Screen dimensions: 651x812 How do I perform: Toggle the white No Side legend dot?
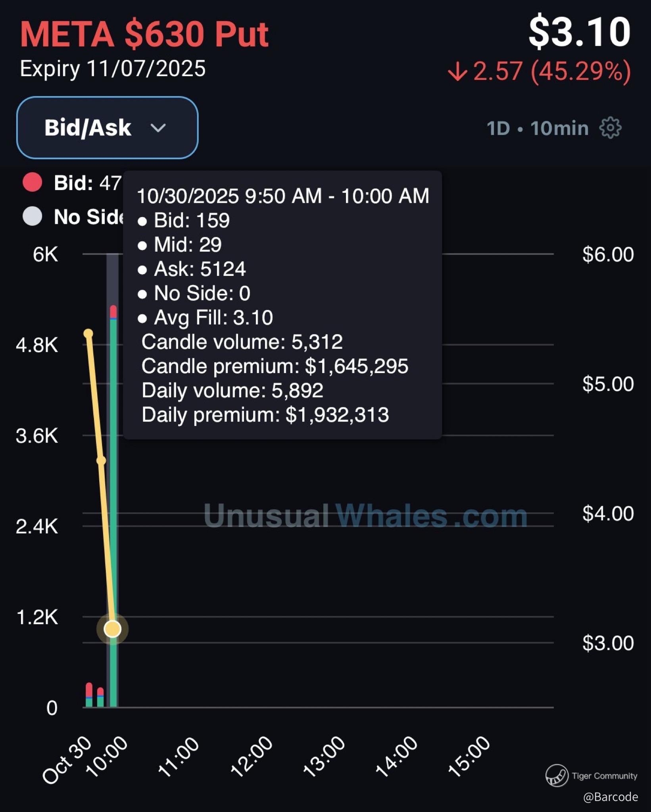point(33,216)
